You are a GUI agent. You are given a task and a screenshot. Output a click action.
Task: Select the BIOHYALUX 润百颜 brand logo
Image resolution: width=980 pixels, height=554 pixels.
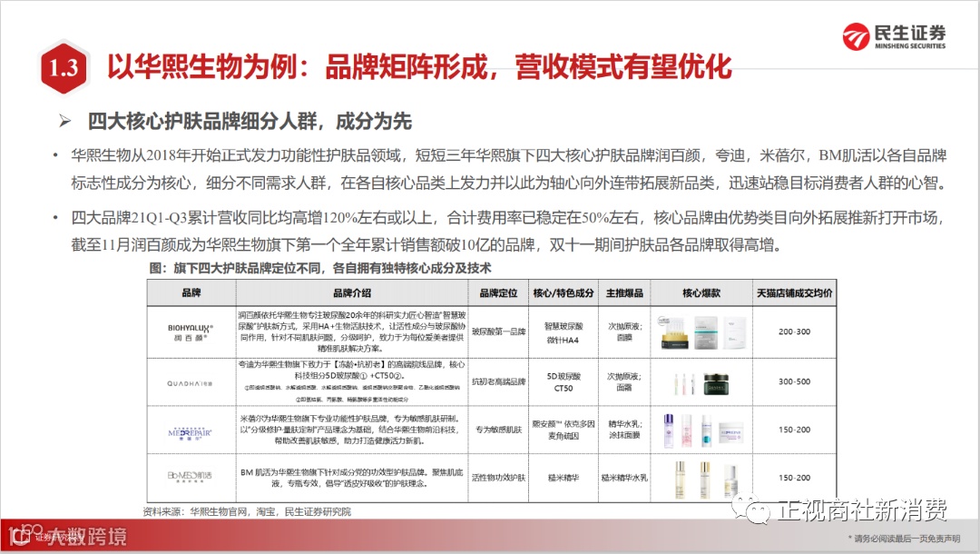(x=191, y=332)
